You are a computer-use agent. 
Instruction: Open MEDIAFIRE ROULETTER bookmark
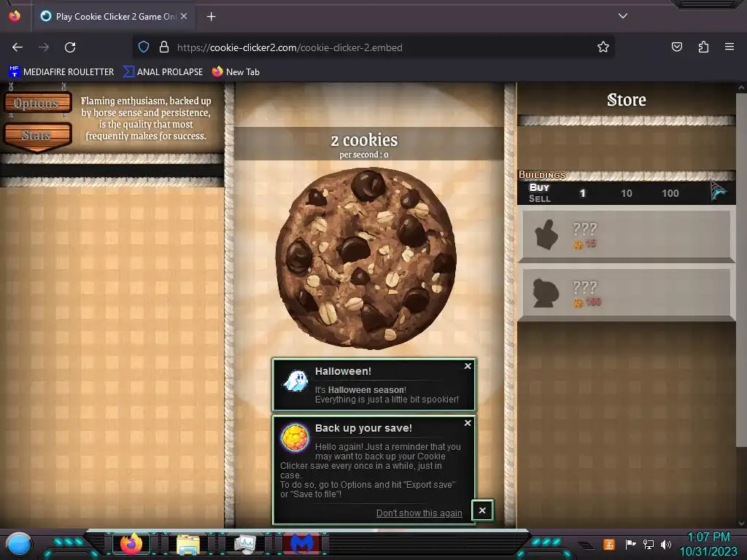pos(61,72)
